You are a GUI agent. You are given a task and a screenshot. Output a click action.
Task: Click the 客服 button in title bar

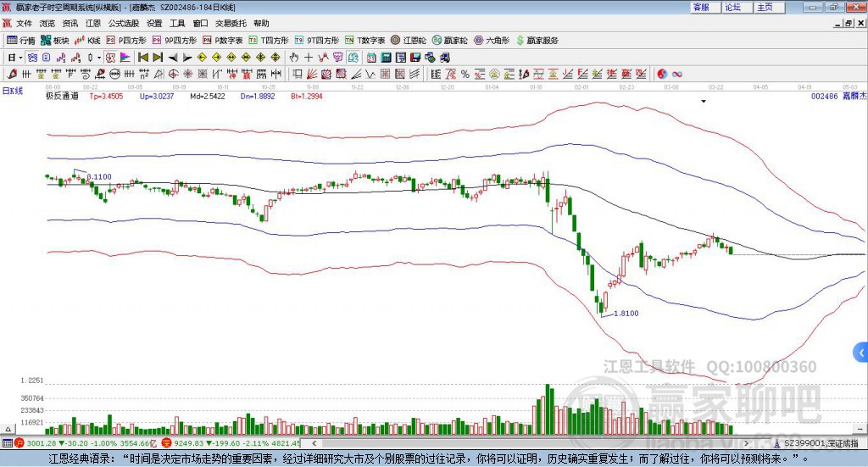704,7
